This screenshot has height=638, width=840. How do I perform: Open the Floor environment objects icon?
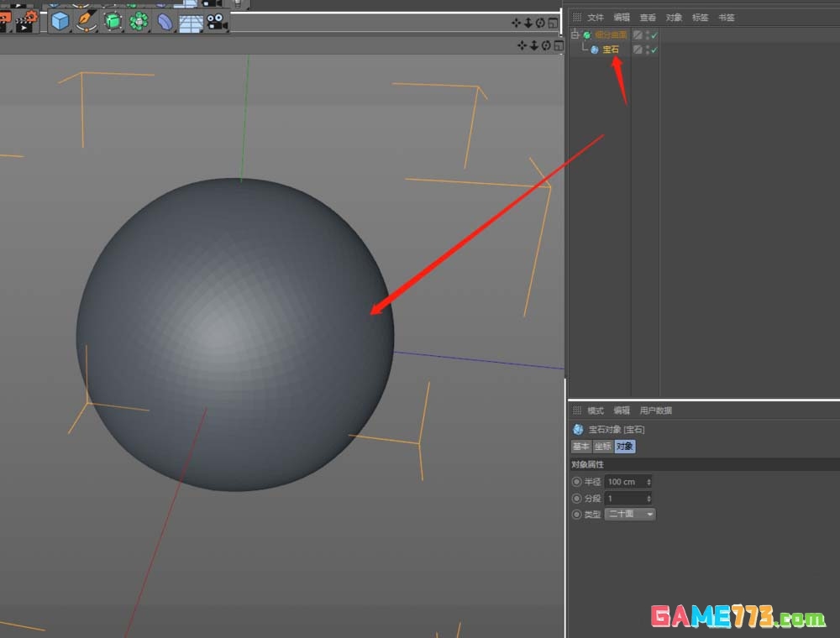(x=192, y=22)
